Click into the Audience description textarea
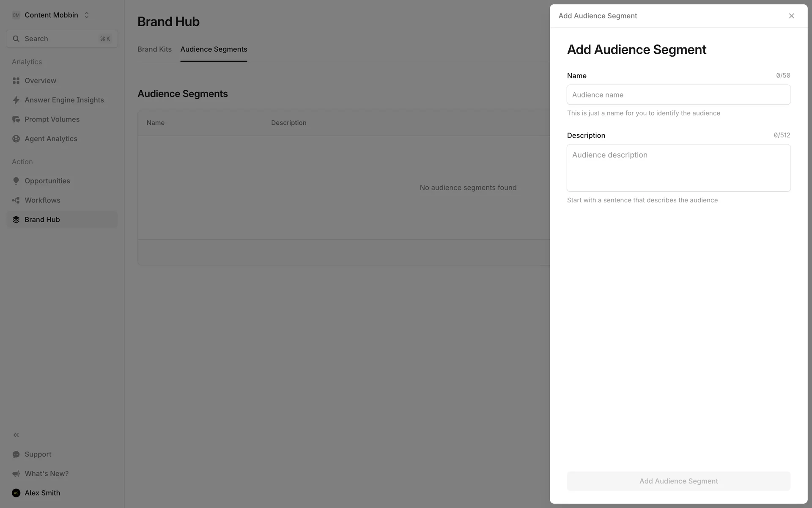This screenshot has width=812, height=508. click(x=678, y=168)
